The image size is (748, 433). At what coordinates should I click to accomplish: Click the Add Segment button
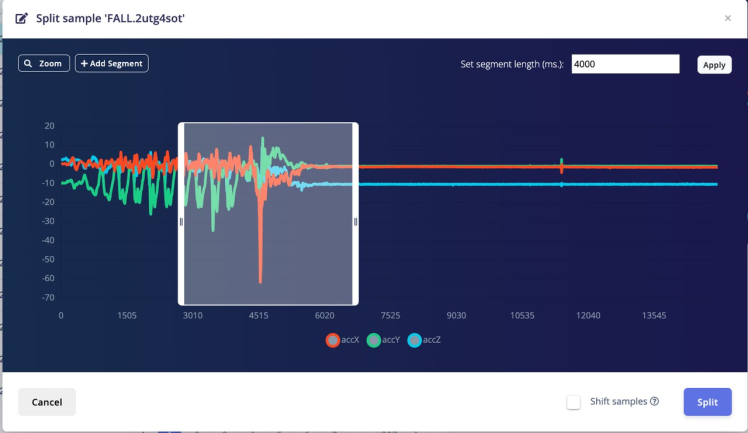[112, 63]
